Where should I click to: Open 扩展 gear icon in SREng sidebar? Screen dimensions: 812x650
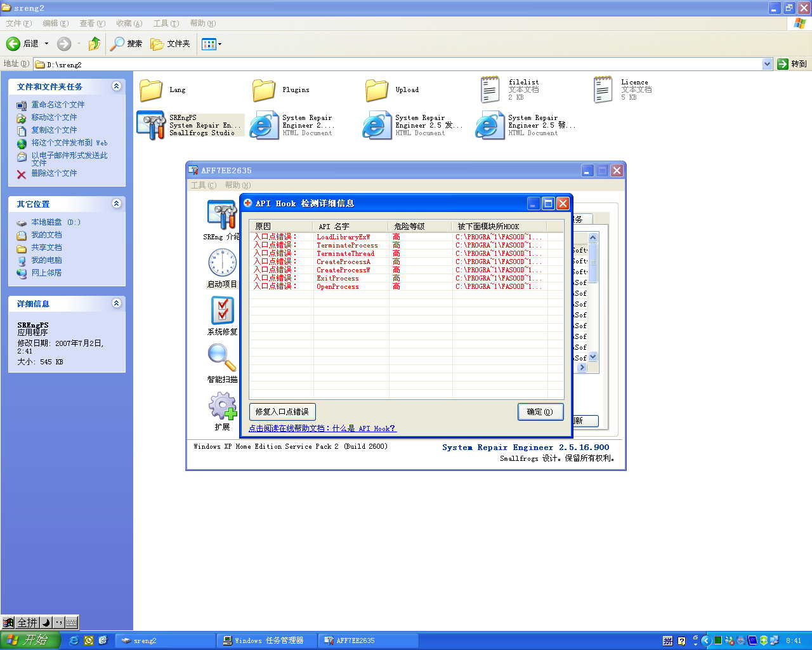223,406
